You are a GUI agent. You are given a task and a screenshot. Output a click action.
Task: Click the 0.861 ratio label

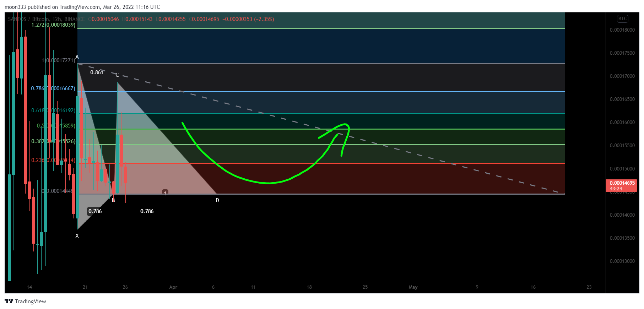97,72
